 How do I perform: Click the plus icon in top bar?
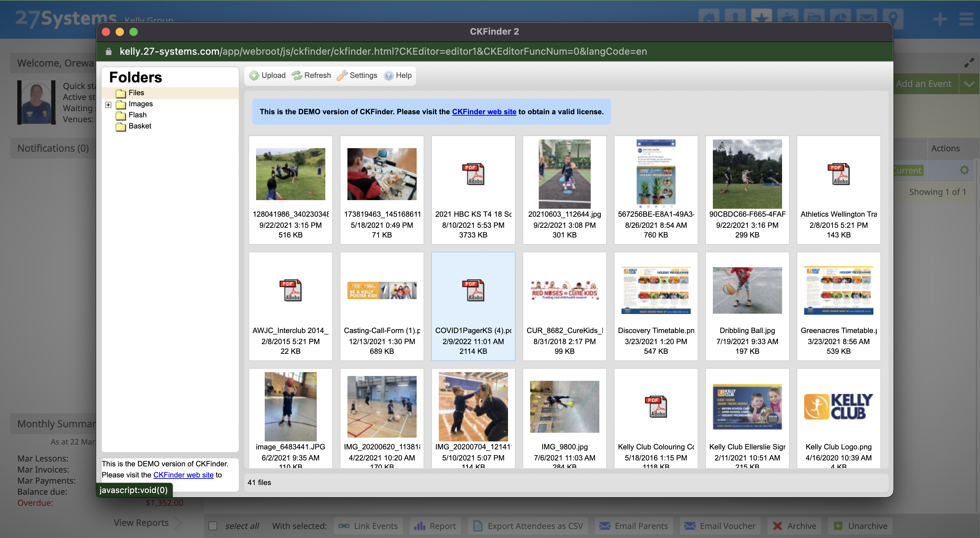tap(940, 19)
